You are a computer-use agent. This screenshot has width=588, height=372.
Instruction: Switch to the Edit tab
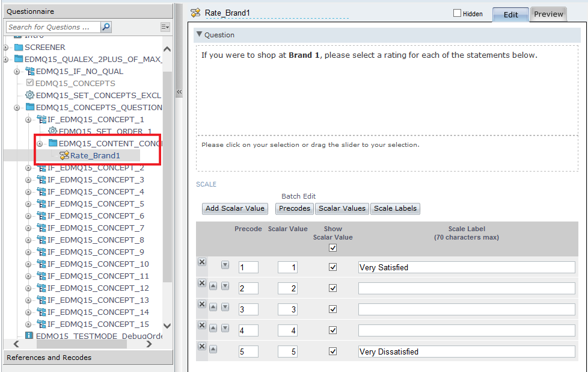[510, 14]
